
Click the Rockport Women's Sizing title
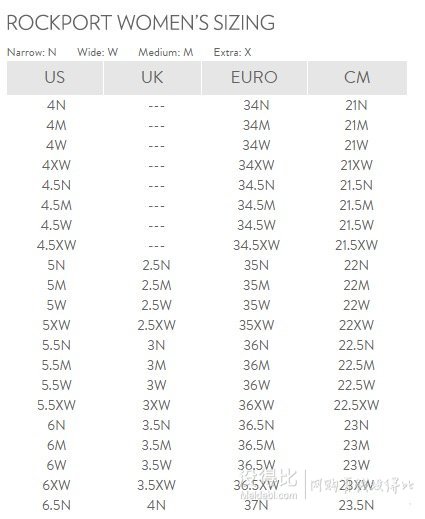pyautogui.click(x=141, y=23)
